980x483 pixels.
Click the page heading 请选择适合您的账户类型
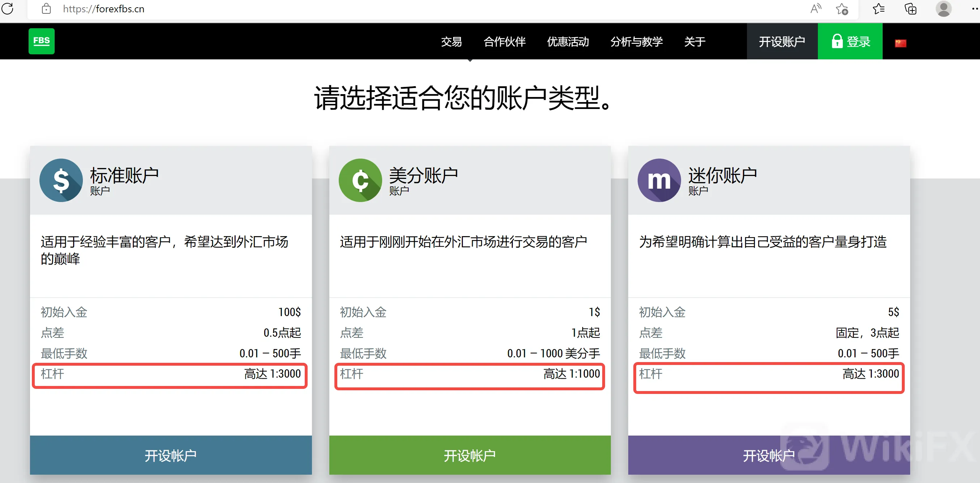[463, 98]
